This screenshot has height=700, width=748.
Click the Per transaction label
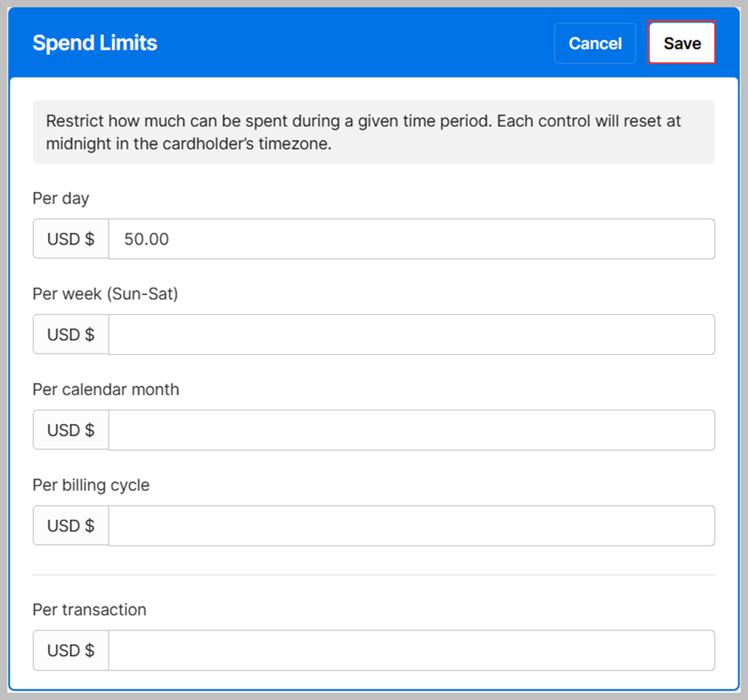coord(90,610)
